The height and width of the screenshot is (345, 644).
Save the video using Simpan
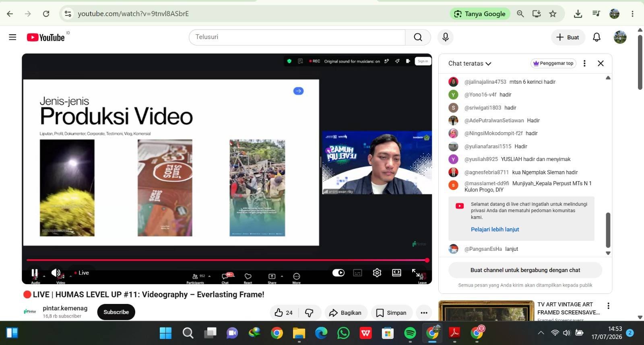pos(391,313)
